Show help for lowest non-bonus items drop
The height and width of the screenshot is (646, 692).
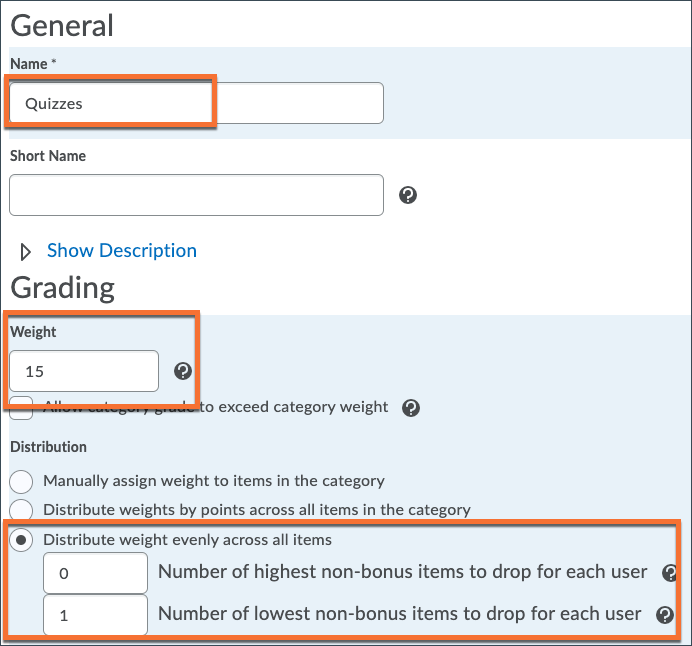[x=662, y=615]
